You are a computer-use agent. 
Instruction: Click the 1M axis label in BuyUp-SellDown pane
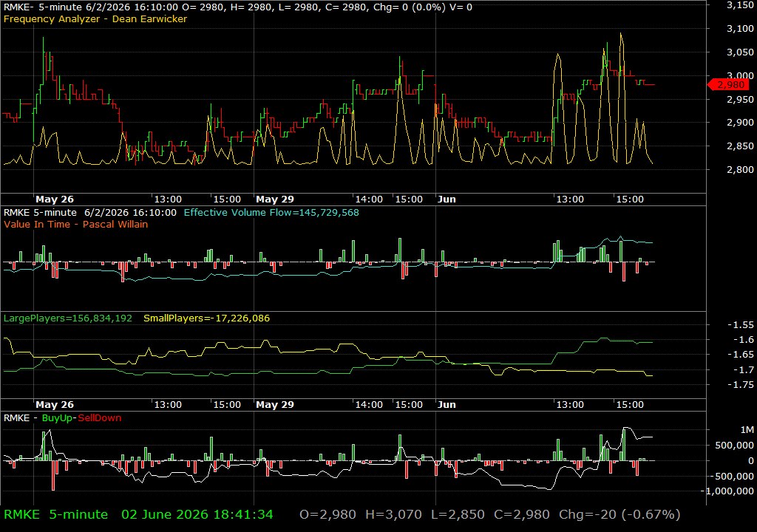(x=747, y=429)
